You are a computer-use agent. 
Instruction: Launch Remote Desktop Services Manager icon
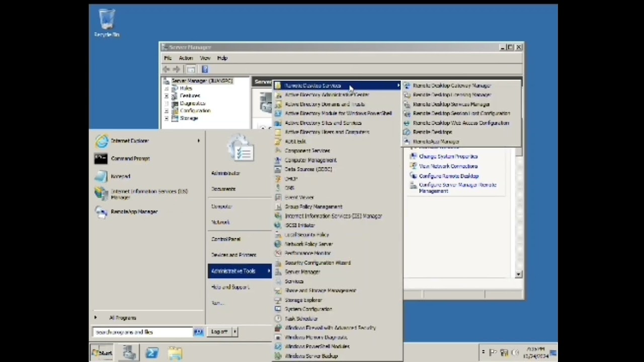407,104
